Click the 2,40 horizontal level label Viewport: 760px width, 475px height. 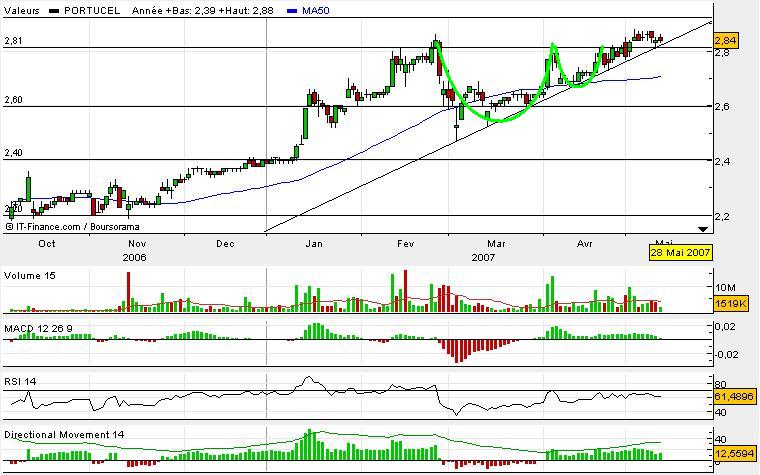coord(13,153)
